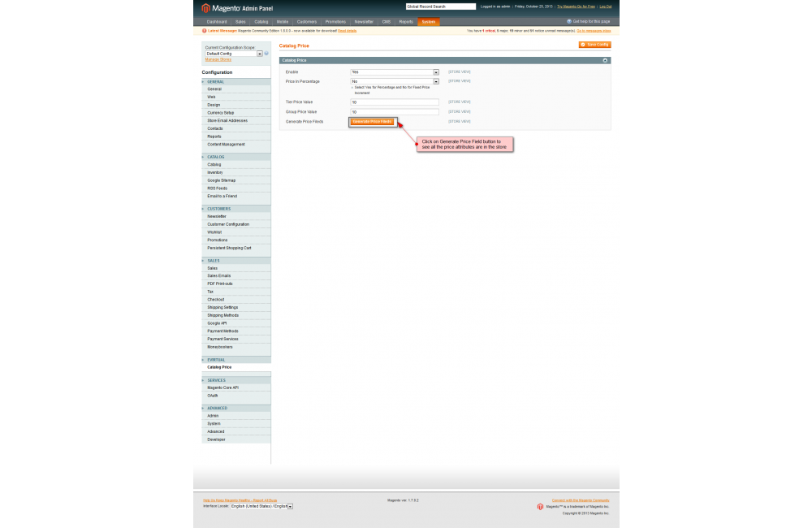Select Checkout in the Configuration sidebar

tap(236, 300)
